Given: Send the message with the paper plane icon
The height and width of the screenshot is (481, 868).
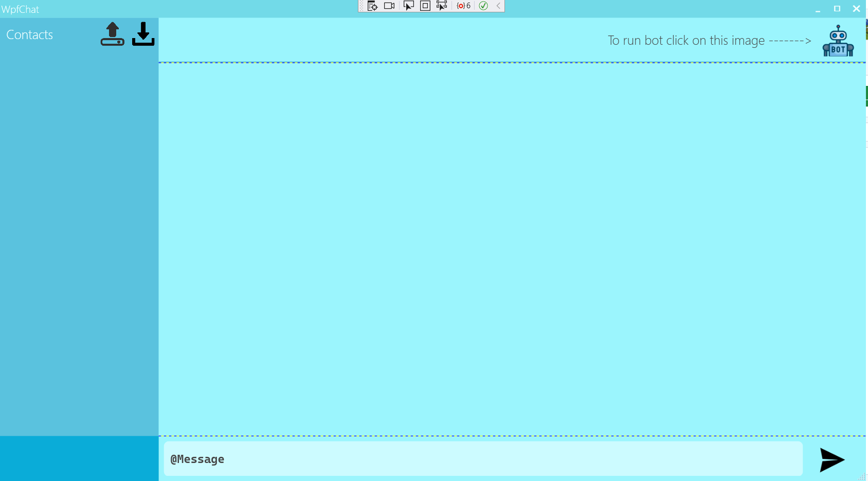Looking at the screenshot, I should coord(831,459).
